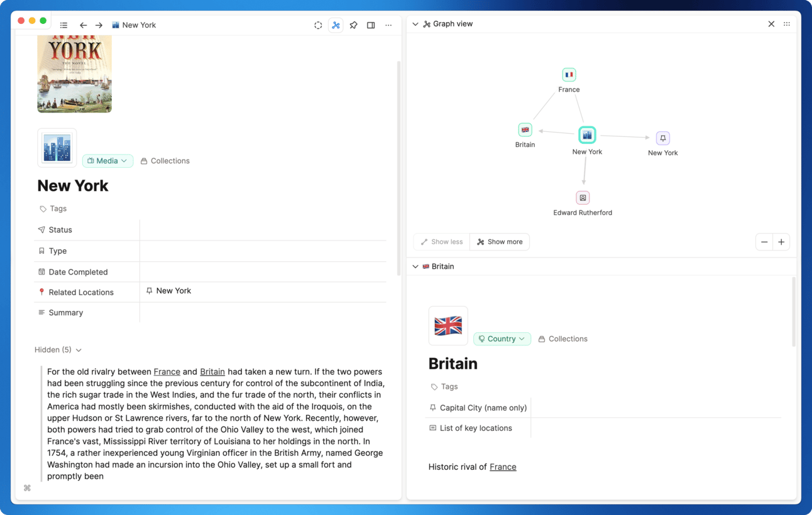This screenshot has width=812, height=515.
Task: Toggle the side panel layout icon
Action: coord(371,25)
